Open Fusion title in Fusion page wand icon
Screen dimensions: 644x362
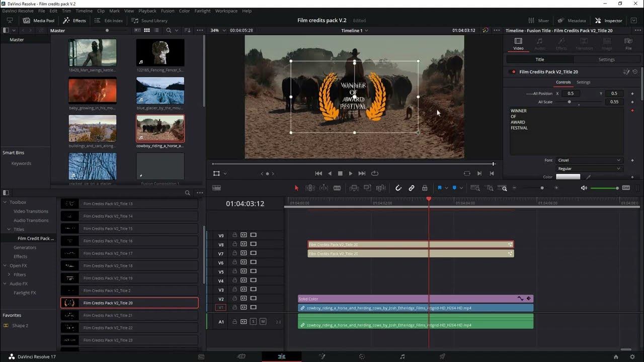pos(626,72)
